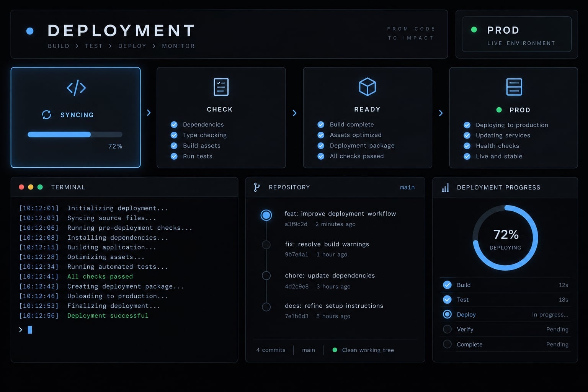Click the package cube icon above READY
Image resolution: width=588 pixels, height=392 pixels.
coord(367,87)
